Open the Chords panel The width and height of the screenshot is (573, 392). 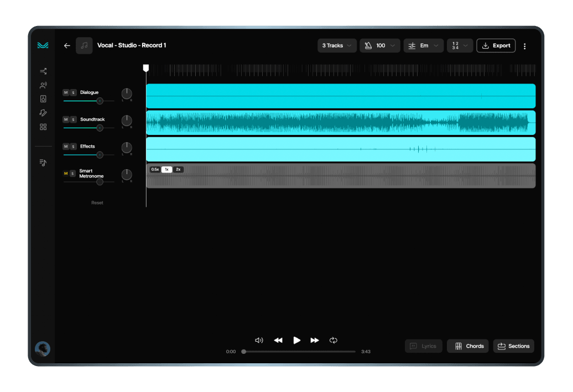coord(468,346)
